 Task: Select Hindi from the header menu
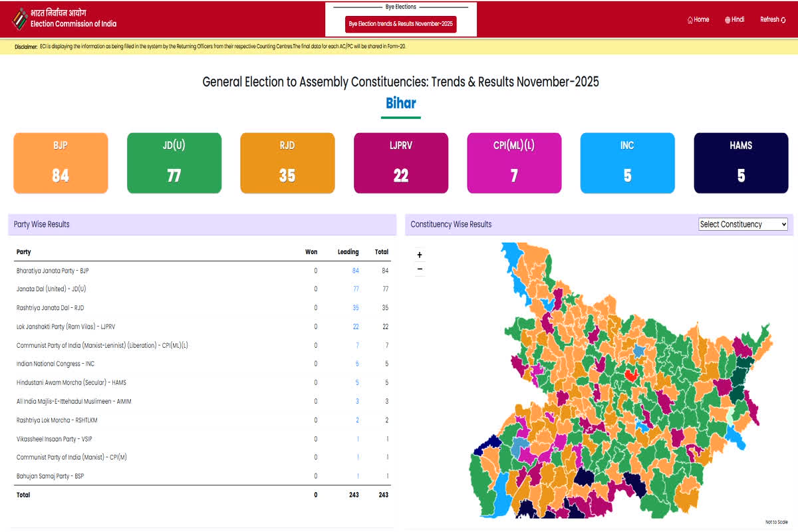[735, 19]
